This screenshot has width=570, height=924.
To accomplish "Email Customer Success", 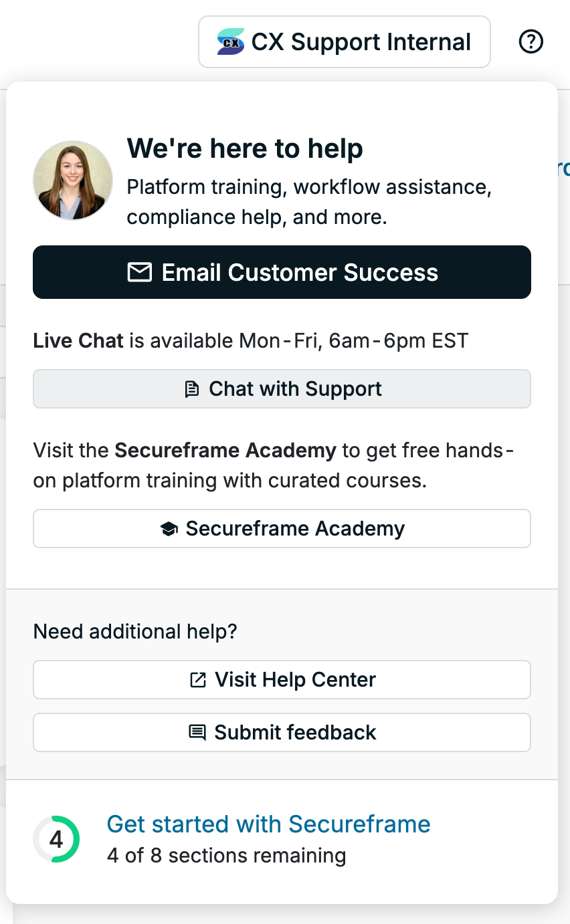I will coord(282,272).
